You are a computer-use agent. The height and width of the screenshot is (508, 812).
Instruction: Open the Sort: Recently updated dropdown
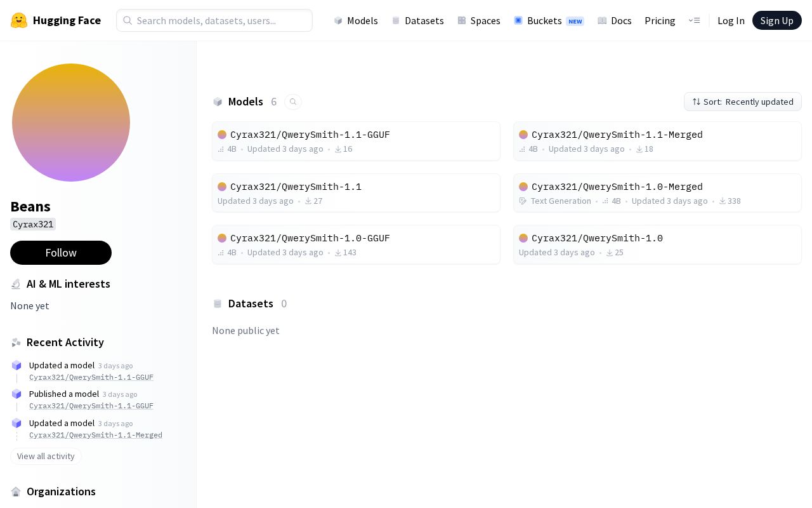[x=742, y=102]
